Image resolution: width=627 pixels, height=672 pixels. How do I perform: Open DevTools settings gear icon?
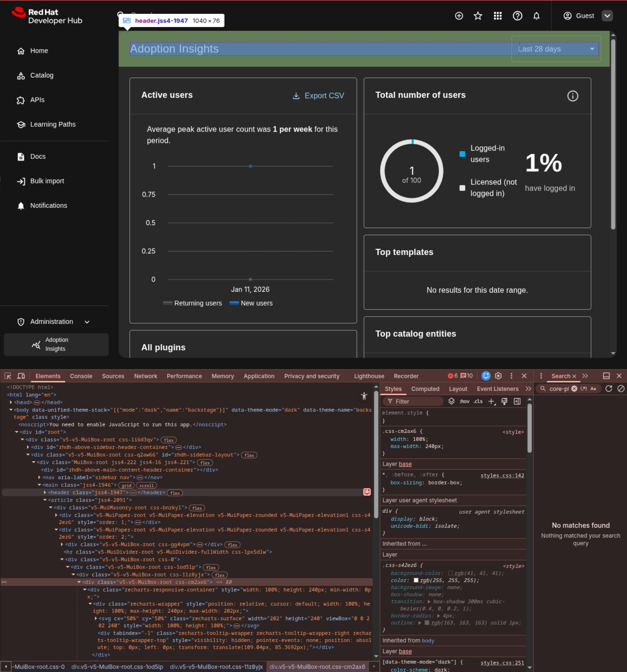(498, 376)
